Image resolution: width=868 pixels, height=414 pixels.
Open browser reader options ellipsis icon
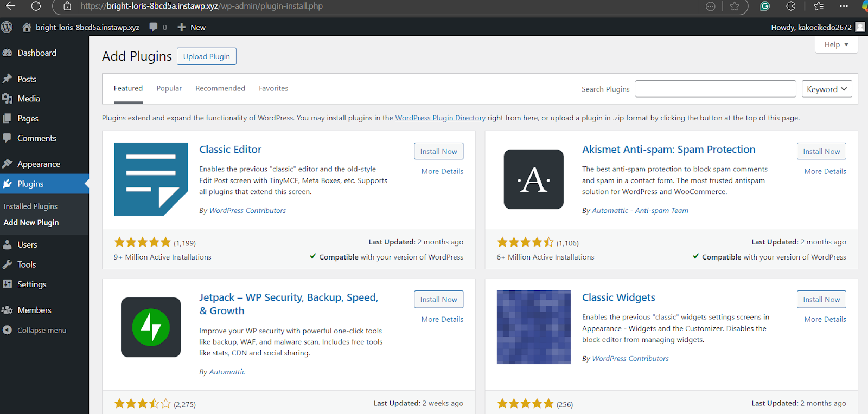pos(711,6)
